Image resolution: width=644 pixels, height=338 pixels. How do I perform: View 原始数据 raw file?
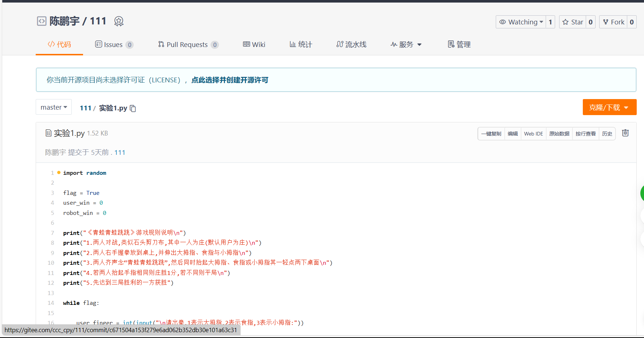tap(559, 134)
